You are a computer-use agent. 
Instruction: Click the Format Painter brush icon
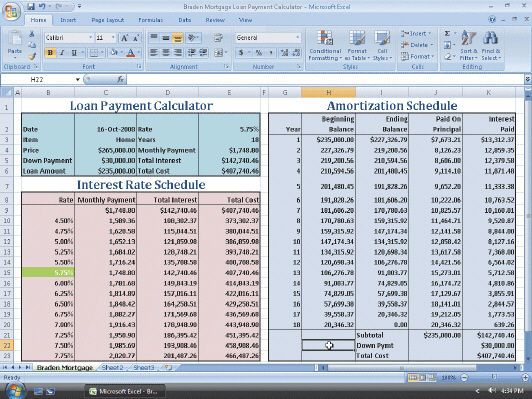[x=32, y=56]
